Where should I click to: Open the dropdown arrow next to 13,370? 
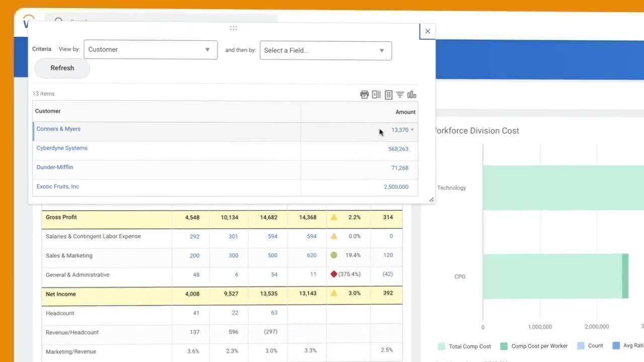[x=412, y=130]
